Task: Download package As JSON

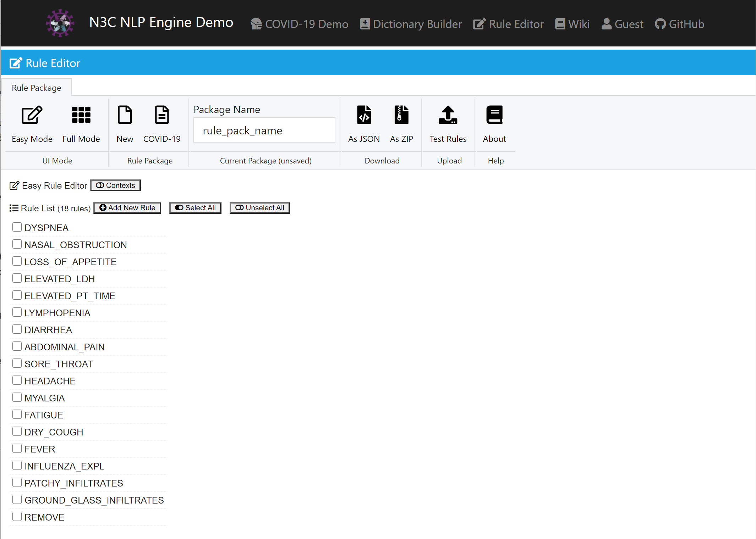Action: (x=364, y=115)
